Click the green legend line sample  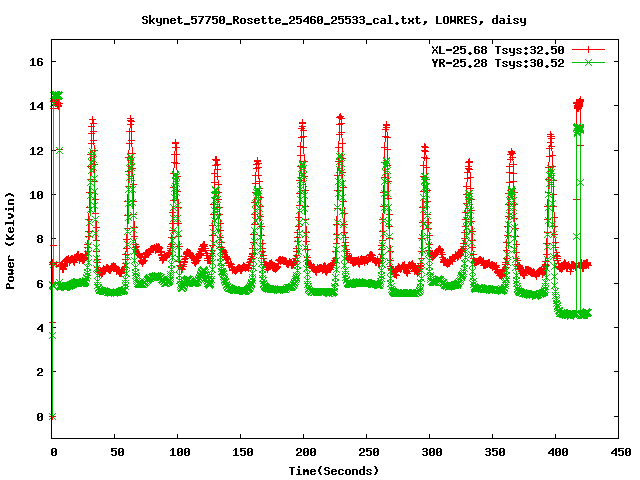[588, 62]
